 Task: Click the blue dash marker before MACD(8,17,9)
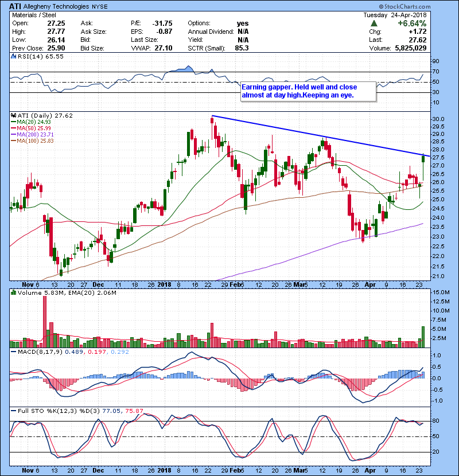pyautogui.click(x=13, y=352)
